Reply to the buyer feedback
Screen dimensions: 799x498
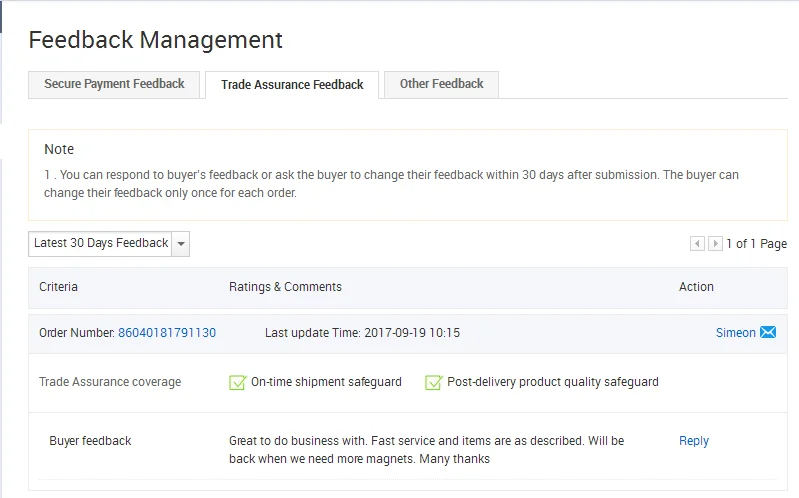[694, 441]
